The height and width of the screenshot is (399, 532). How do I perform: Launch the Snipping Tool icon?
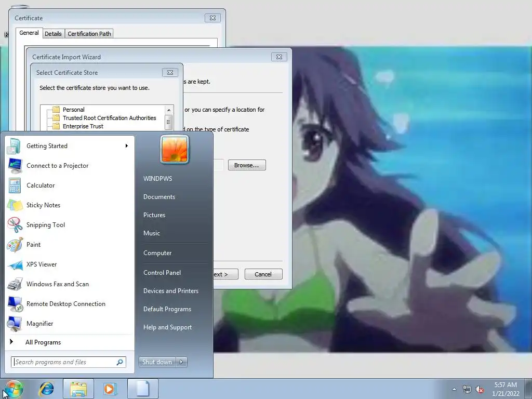tap(15, 224)
